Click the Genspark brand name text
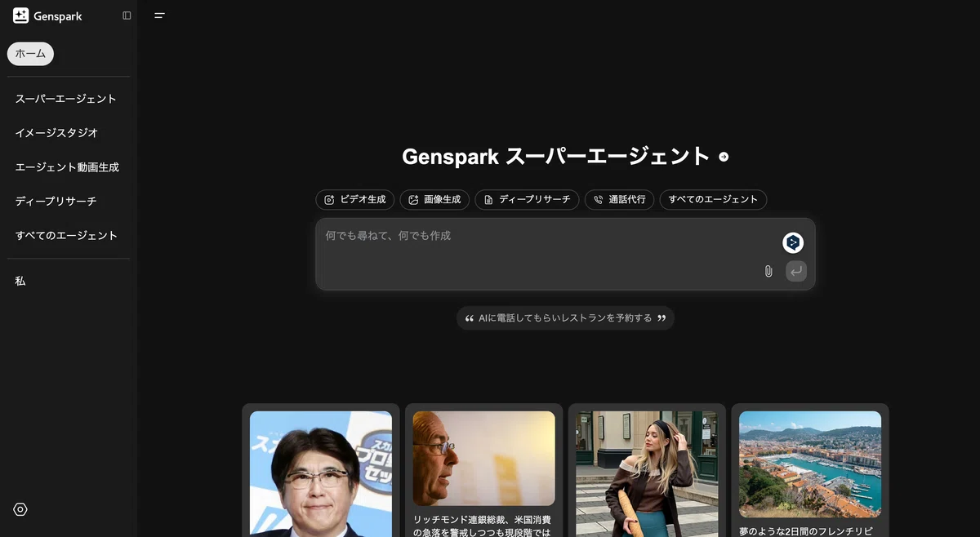Screen dimensions: 980x537 [58, 16]
